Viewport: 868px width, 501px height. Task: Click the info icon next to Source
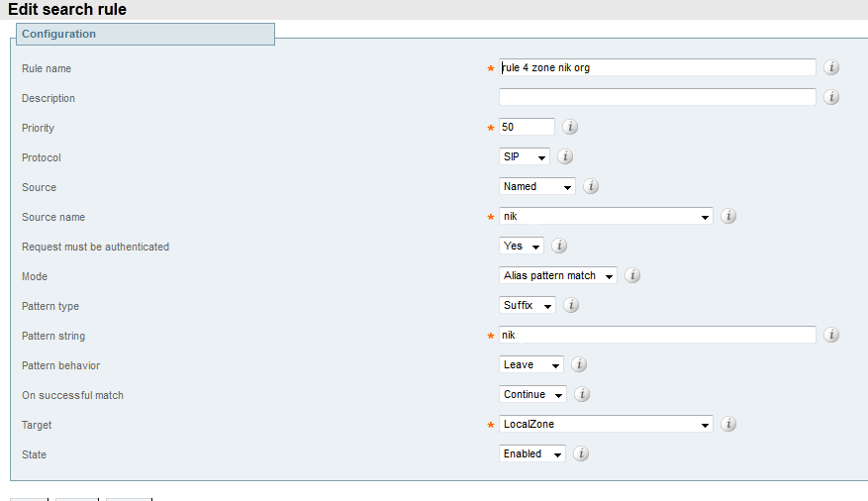click(x=591, y=186)
